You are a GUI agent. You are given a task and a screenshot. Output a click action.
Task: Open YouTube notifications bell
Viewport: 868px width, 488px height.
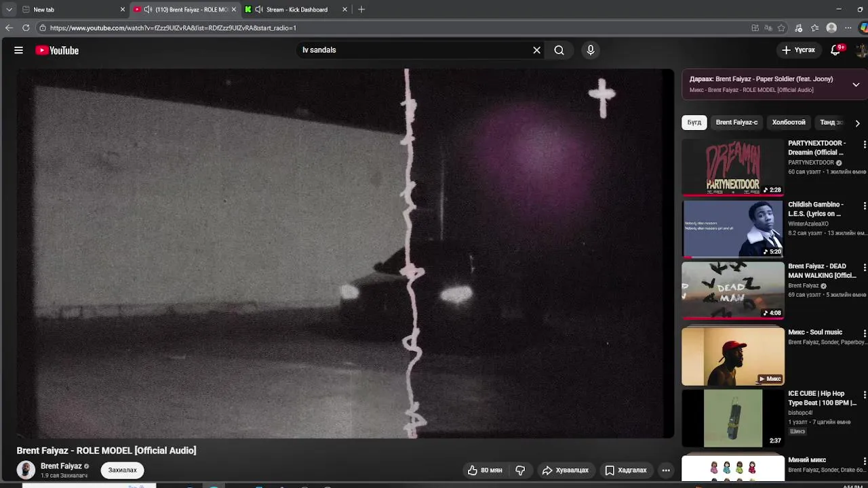(x=835, y=50)
